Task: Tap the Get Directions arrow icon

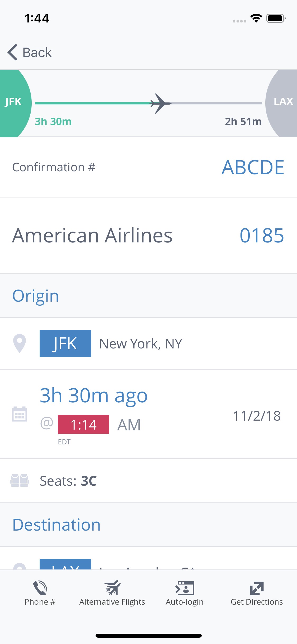Action: [257, 588]
